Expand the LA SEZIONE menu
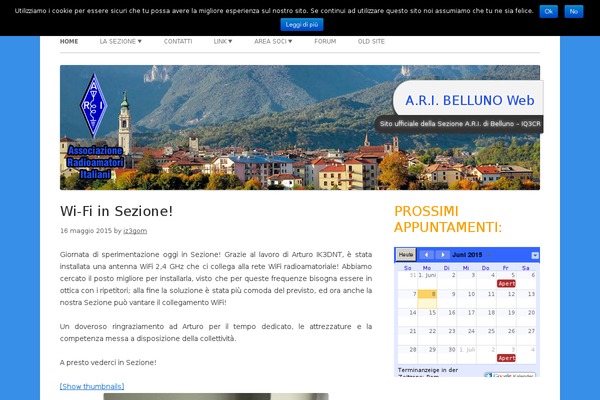Image resolution: width=600 pixels, height=400 pixels. 121,41
